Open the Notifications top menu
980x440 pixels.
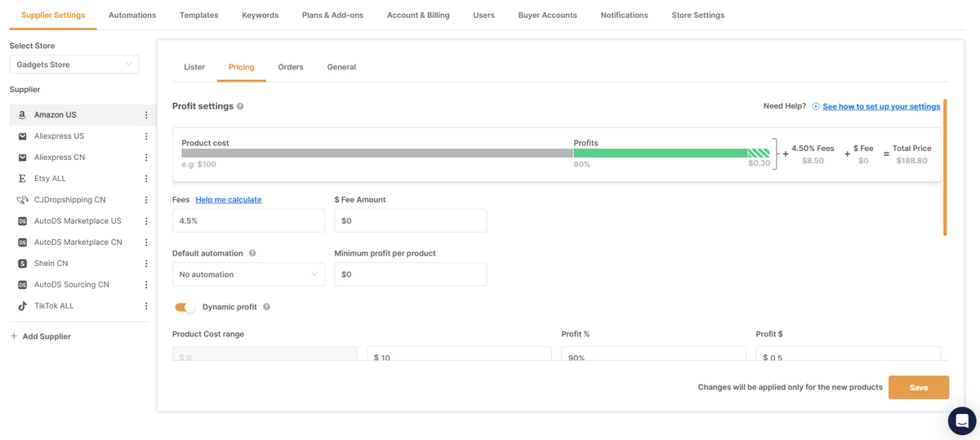pyautogui.click(x=624, y=15)
